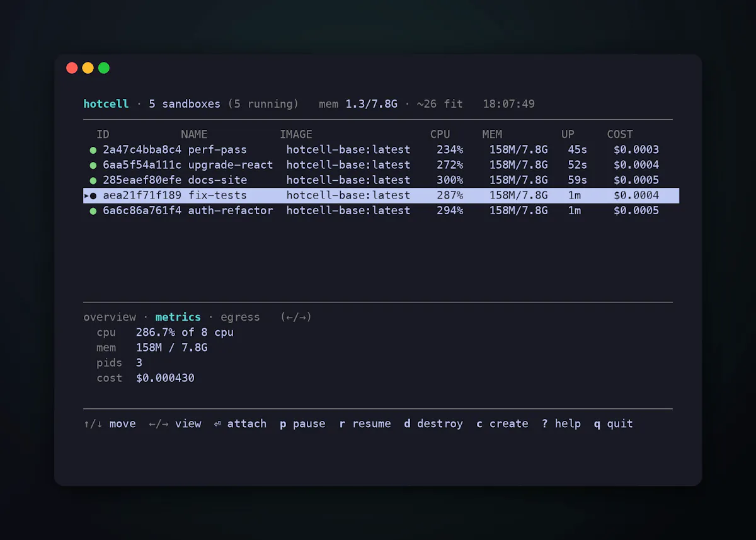This screenshot has height=540, width=756.
Task: Click the 18:07:49 clock
Action: [509, 104]
